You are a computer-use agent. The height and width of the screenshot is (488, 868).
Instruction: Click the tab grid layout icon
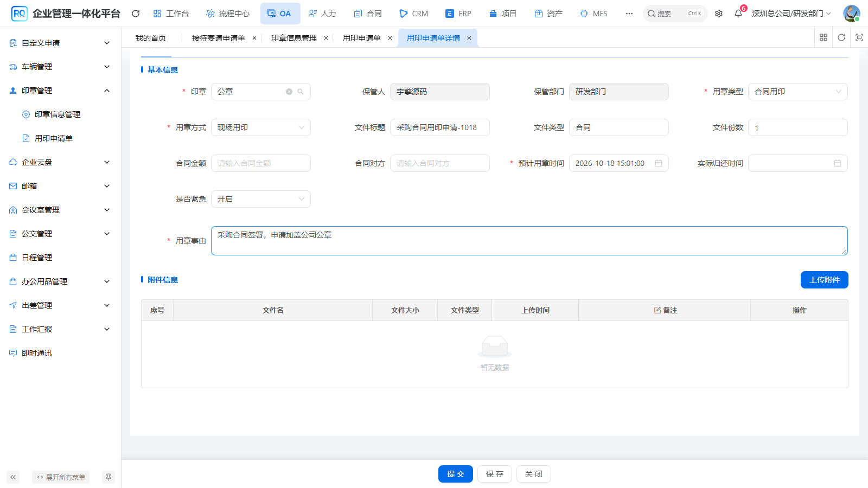coord(824,37)
